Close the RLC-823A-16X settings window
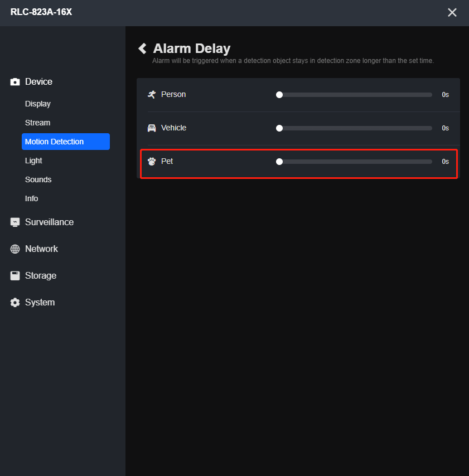The width and height of the screenshot is (469, 476). coord(452,12)
